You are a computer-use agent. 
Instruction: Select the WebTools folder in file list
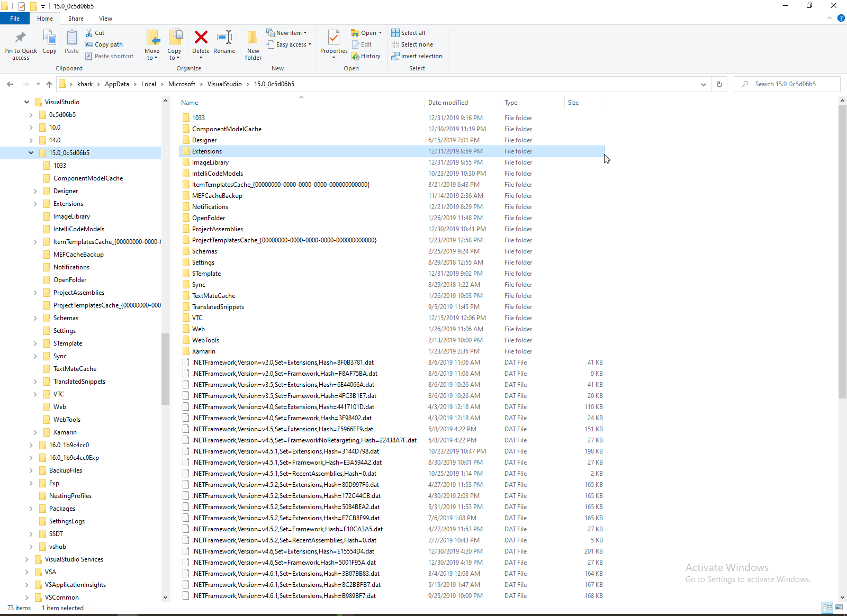click(392, 340)
